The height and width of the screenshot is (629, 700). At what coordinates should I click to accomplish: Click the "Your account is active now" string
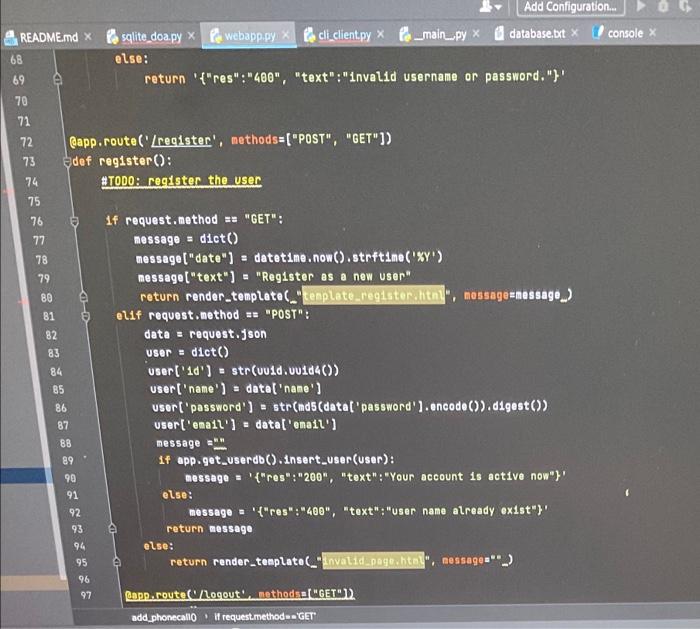(470, 476)
